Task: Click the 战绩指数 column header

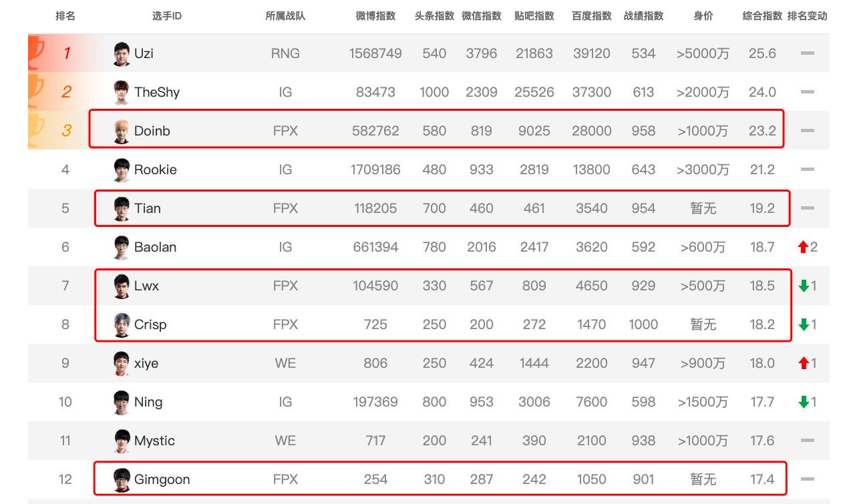Action: click(x=643, y=16)
